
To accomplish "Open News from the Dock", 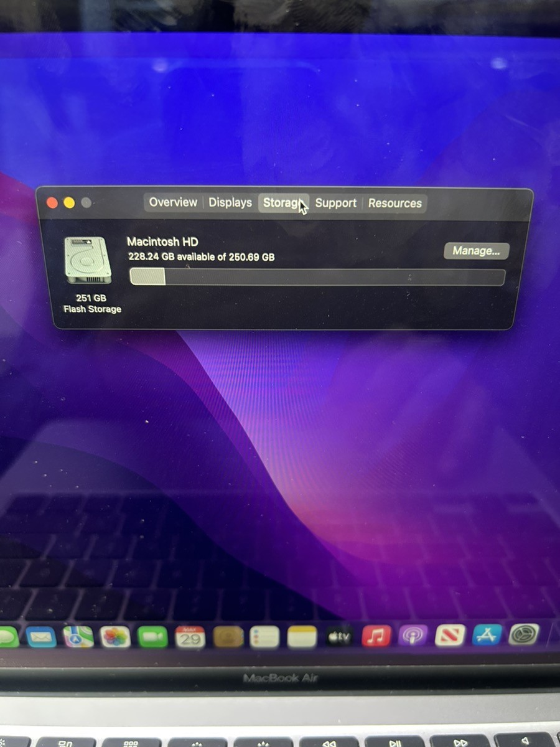I will point(450,636).
